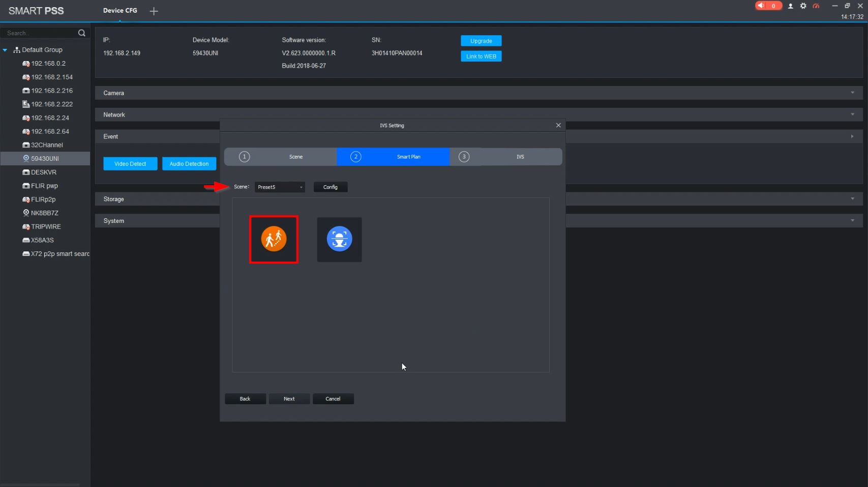
Task: Open Video Detect settings
Action: (130, 164)
